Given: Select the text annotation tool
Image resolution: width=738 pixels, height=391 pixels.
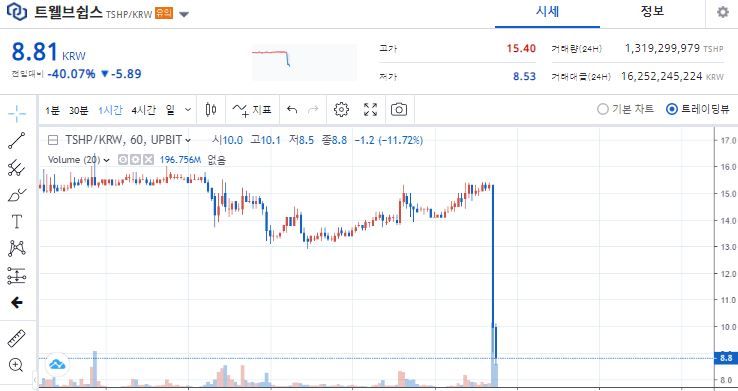Looking at the screenshot, I should (x=16, y=221).
